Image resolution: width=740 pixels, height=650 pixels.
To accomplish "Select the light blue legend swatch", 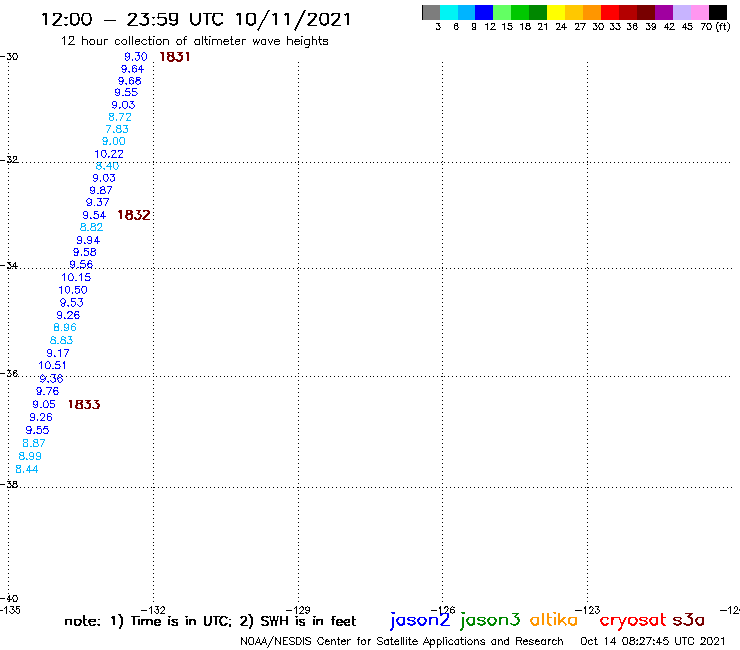I will tap(466, 12).
